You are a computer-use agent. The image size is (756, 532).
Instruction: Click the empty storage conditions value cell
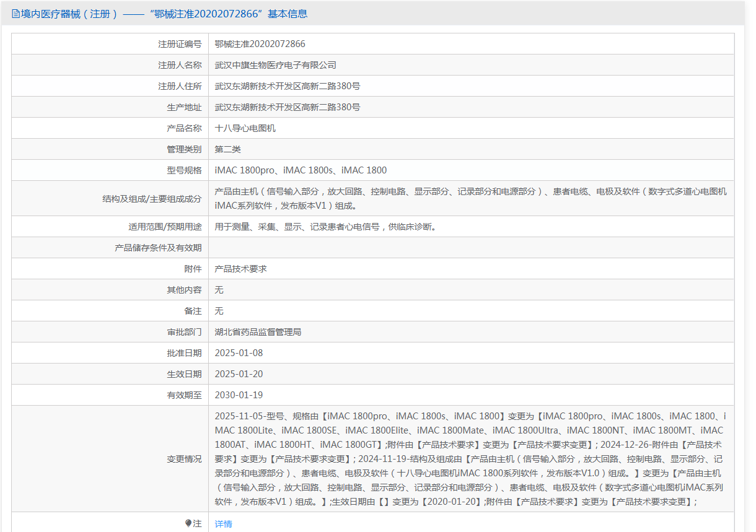(x=472, y=248)
